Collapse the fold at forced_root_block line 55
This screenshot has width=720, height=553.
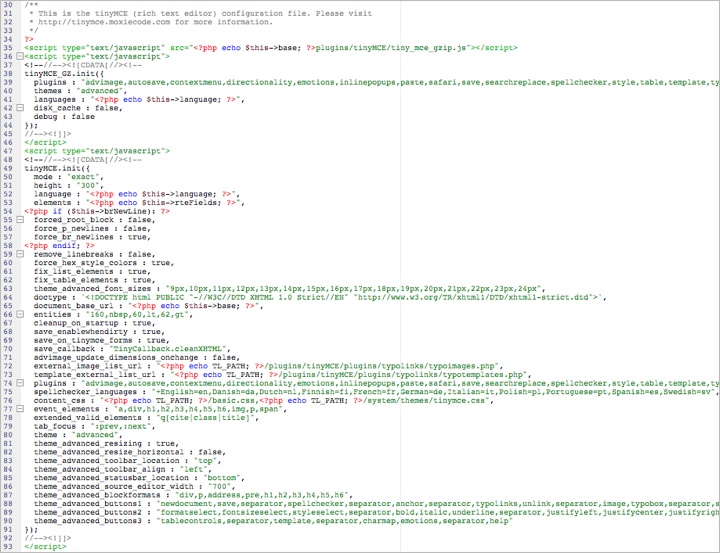pyautogui.click(x=20, y=220)
